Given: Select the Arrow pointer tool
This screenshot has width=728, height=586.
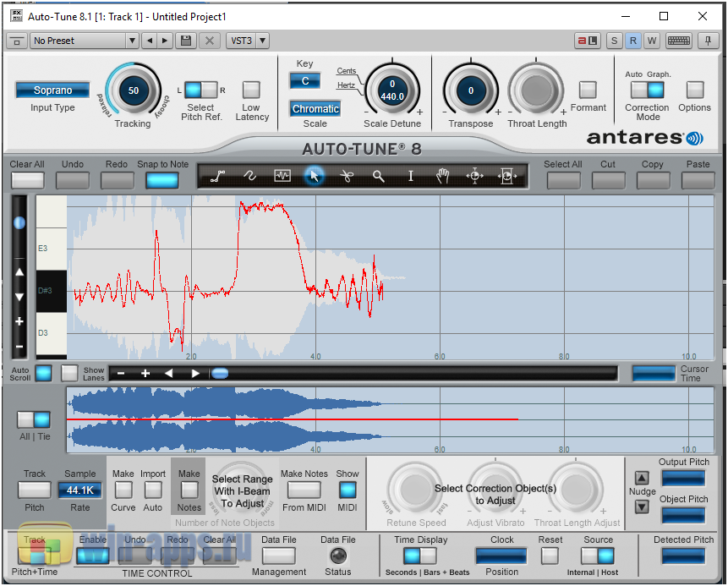Looking at the screenshot, I should pos(315,176).
